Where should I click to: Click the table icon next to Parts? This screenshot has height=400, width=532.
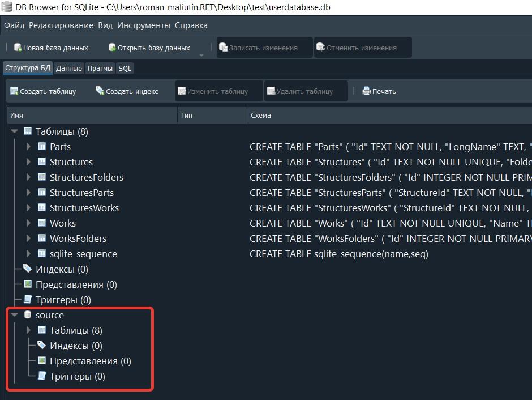pos(42,146)
